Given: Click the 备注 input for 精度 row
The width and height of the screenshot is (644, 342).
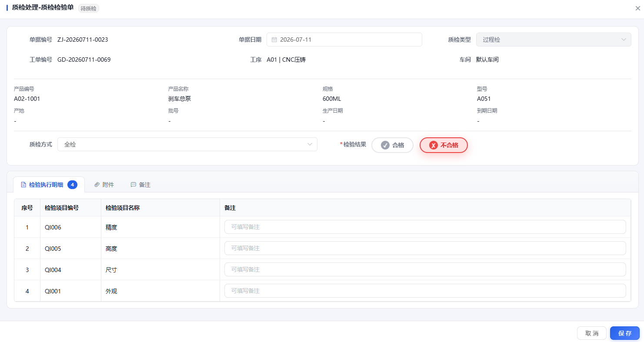Looking at the screenshot, I should [425, 227].
